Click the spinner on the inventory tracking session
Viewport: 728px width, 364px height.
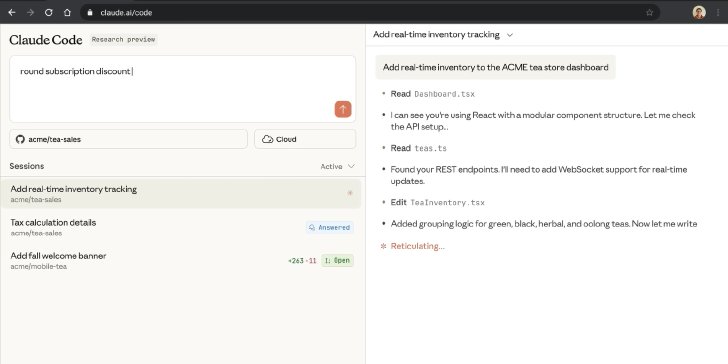pyautogui.click(x=350, y=193)
